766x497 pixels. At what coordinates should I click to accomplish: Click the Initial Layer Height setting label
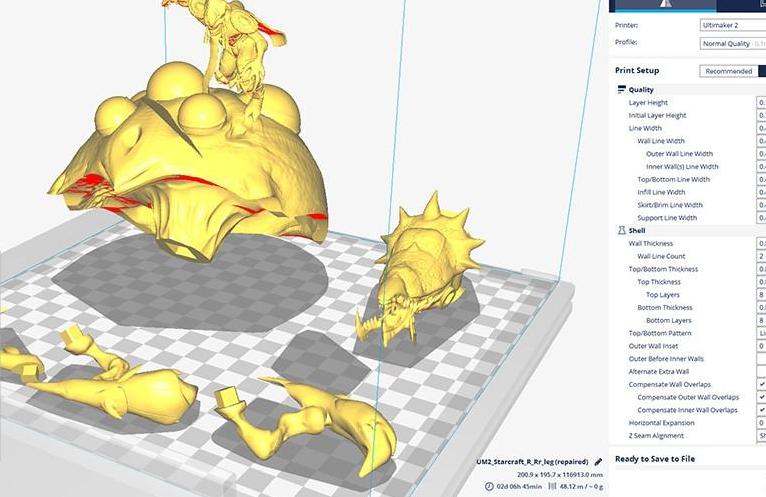(657, 115)
